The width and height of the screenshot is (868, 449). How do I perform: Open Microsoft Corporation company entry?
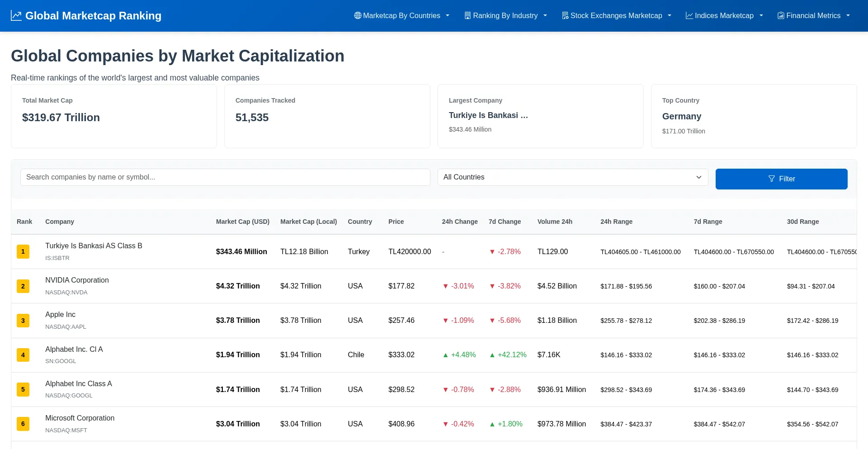pos(80,418)
